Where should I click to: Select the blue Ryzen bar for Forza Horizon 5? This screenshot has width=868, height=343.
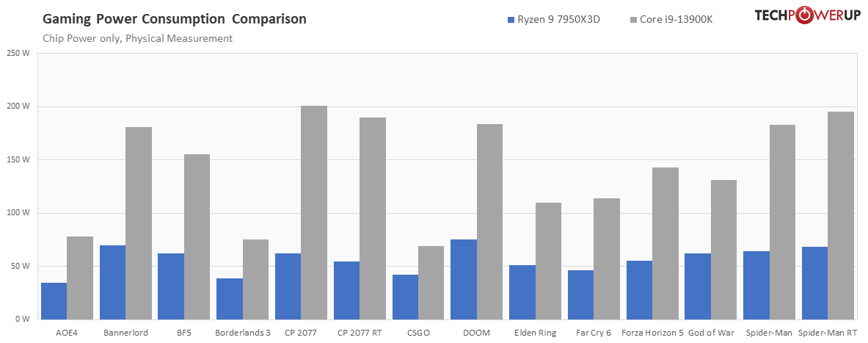(639, 290)
